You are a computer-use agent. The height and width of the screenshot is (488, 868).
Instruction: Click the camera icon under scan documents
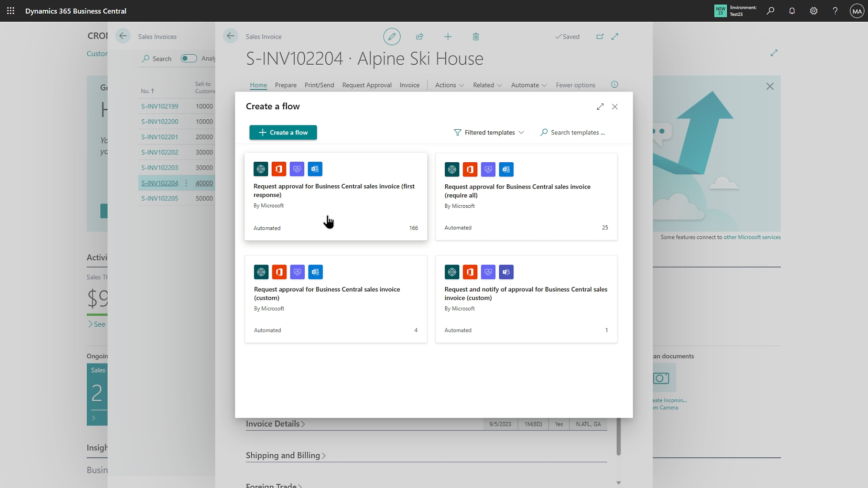click(x=661, y=378)
